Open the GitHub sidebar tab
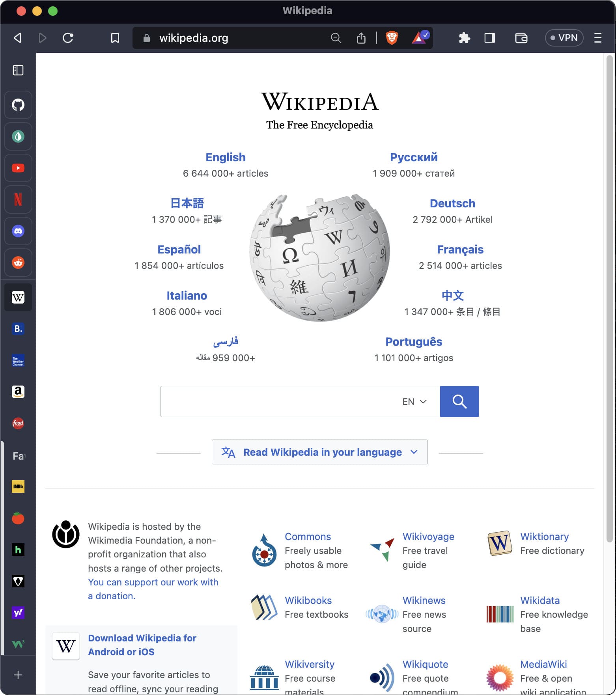 [x=18, y=105]
